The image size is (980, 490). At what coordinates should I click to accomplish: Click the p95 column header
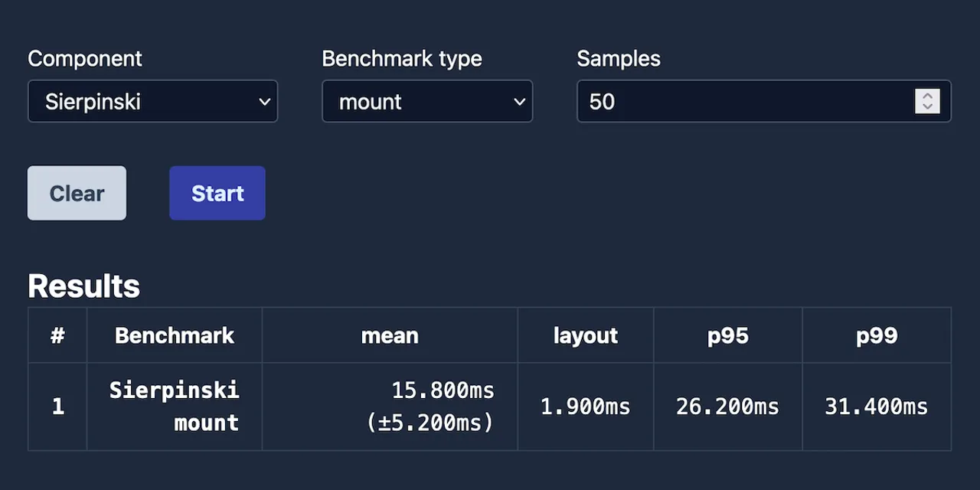coord(727,335)
